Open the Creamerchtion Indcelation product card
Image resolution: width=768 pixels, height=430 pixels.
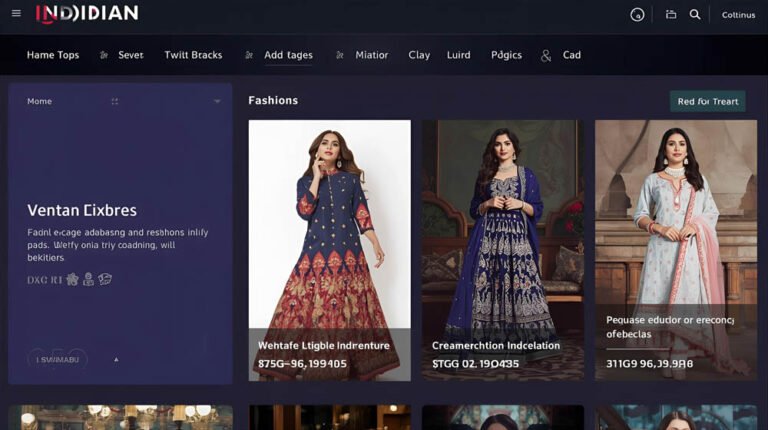point(502,249)
